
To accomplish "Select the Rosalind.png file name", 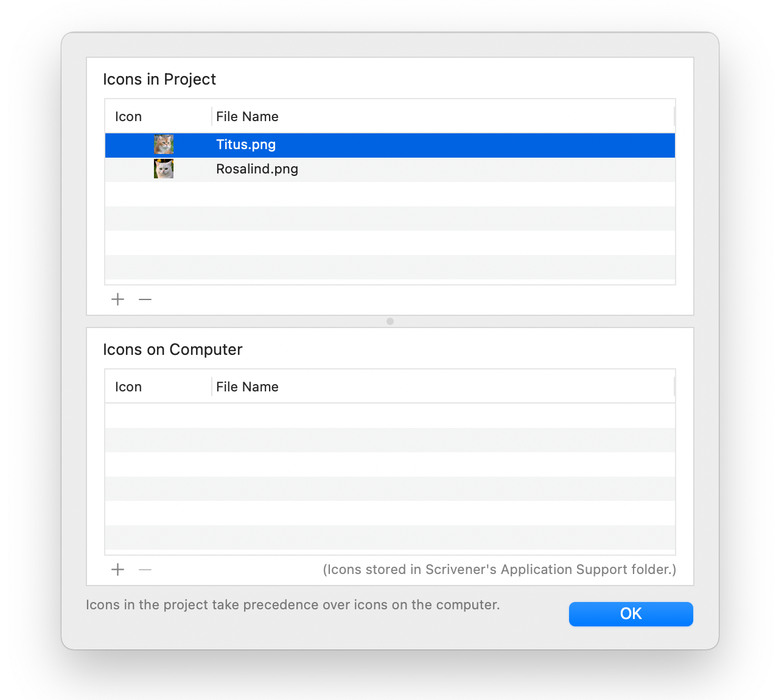I will [x=257, y=169].
